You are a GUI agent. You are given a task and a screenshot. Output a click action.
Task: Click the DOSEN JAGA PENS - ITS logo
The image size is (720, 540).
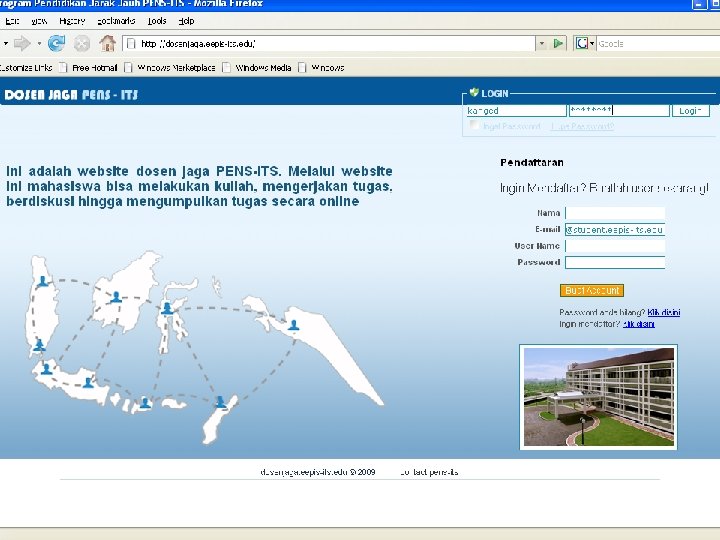[71, 95]
